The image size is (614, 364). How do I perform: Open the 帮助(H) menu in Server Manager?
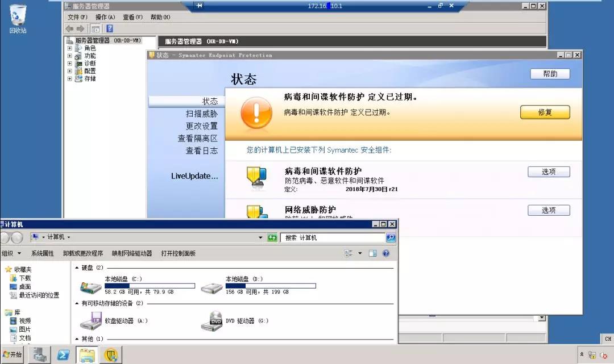tap(160, 17)
